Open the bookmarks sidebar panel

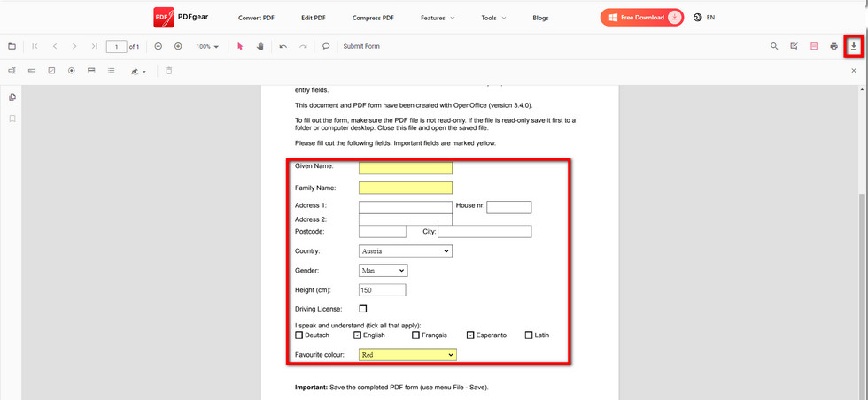pyautogui.click(x=12, y=119)
